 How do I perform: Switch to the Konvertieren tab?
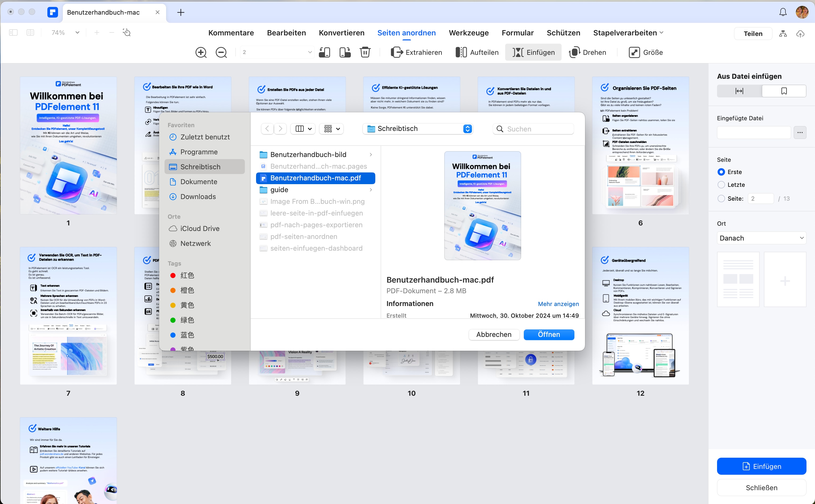point(341,33)
